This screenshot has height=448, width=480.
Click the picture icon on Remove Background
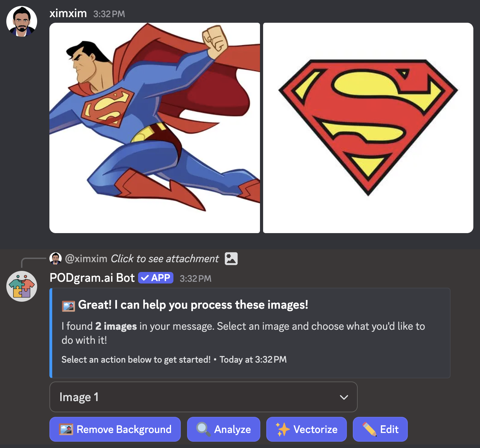point(66,429)
